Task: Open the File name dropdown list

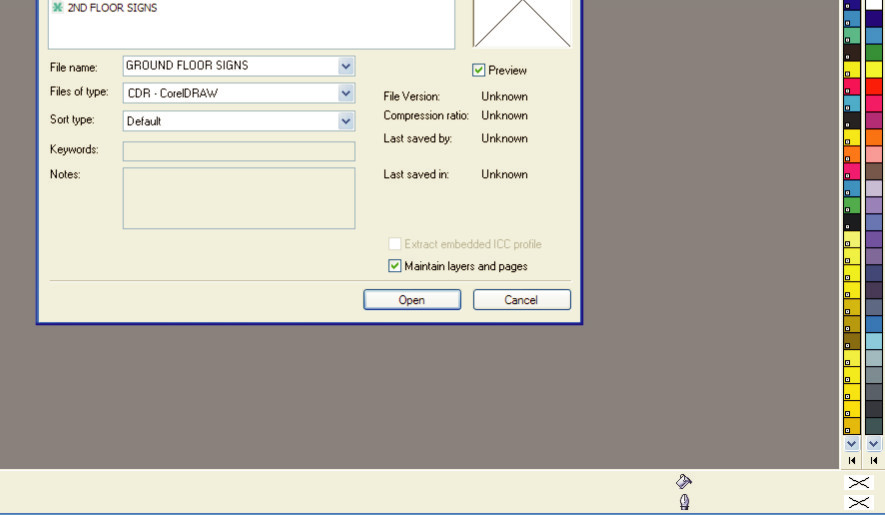Action: (346, 66)
